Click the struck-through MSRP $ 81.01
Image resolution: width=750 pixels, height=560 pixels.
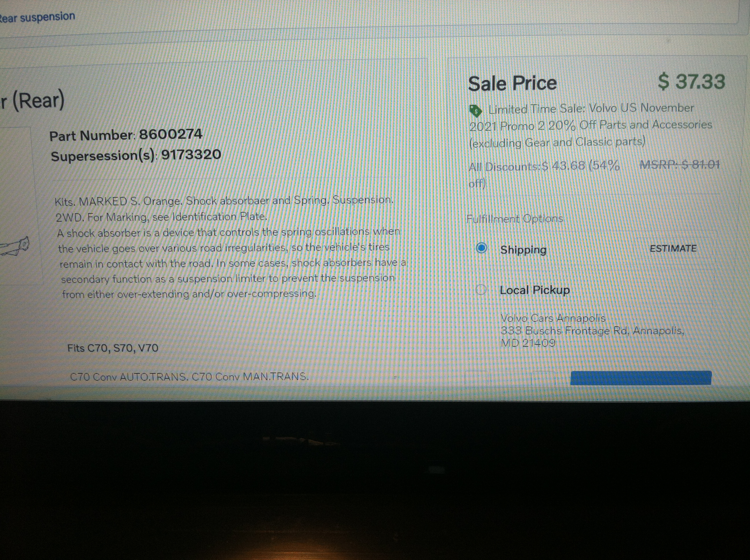tap(679, 165)
